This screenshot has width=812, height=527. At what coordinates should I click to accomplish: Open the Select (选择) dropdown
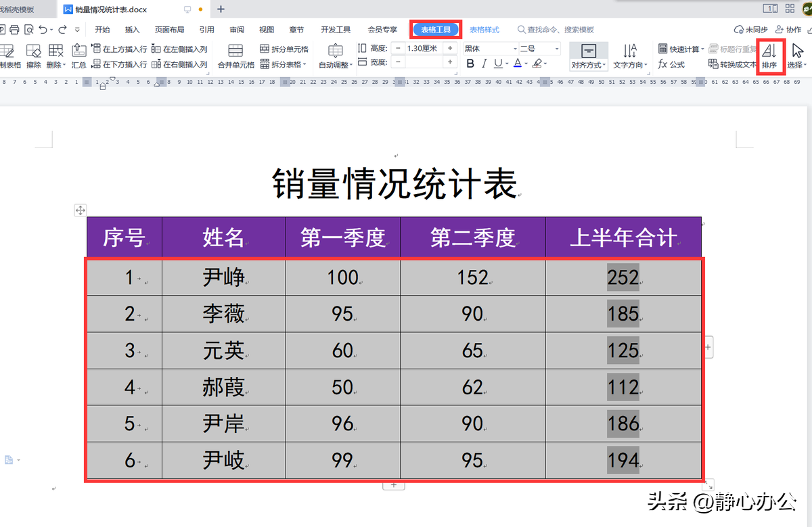[x=798, y=56]
